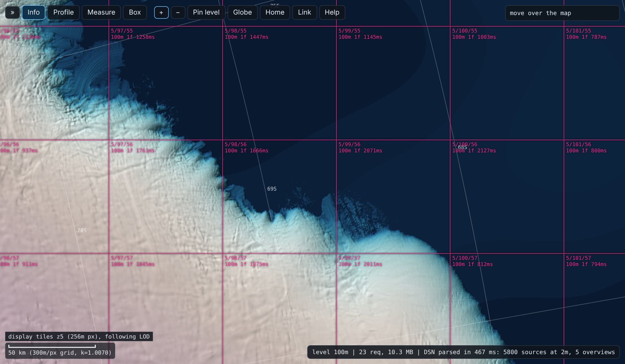Click the '100m 1f 1447ms' tile timing text
The width and height of the screenshot is (625, 364).
[x=246, y=37]
